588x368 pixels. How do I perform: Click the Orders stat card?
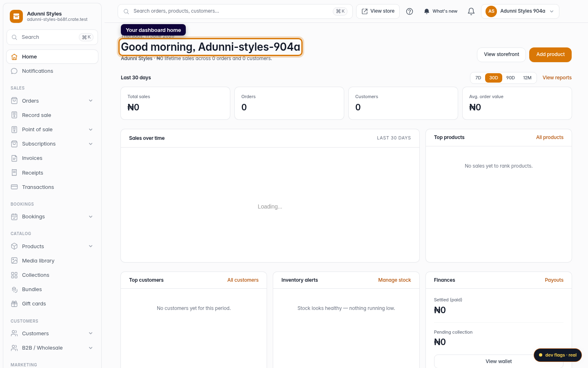tap(289, 103)
